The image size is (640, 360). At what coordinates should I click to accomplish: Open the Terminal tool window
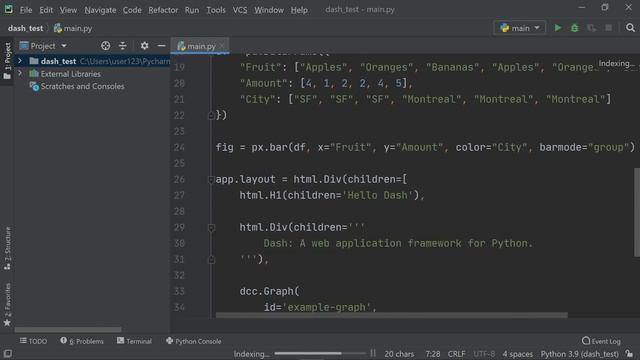tap(134, 341)
